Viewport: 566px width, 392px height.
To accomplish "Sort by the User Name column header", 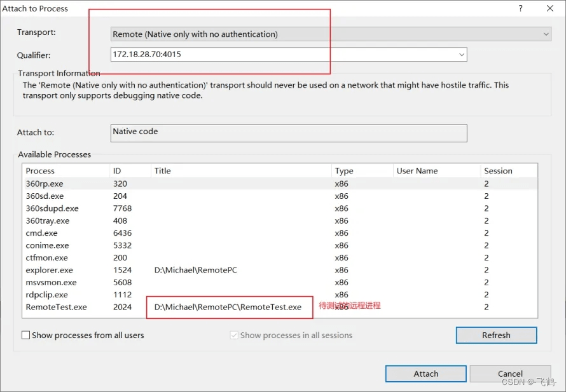I will pos(437,170).
